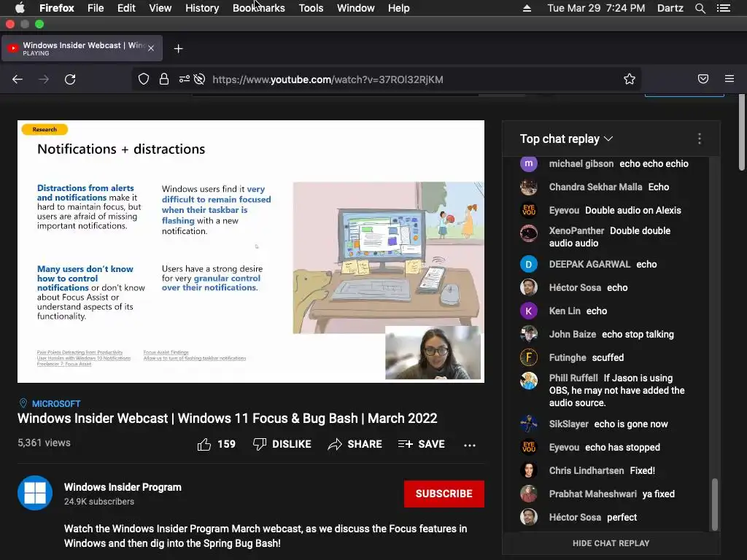Image resolution: width=747 pixels, height=560 pixels.
Task: Expand Top chat replay dropdown
Action: [566, 139]
